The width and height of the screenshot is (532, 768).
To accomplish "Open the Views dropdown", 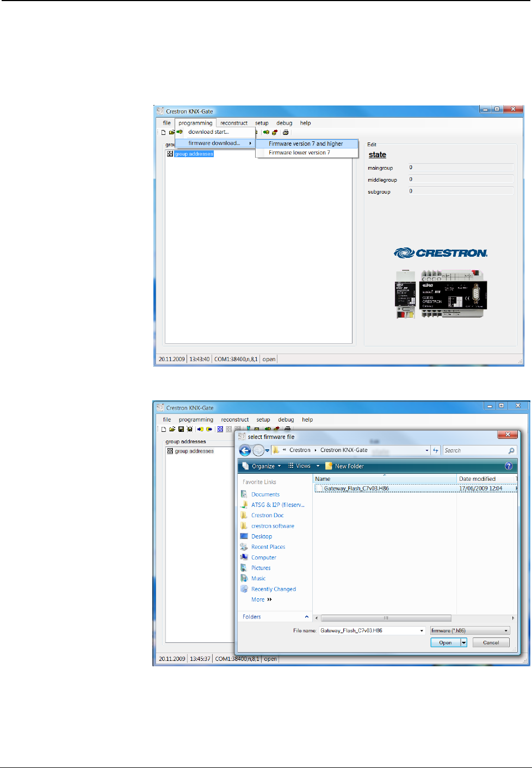I will 304,466.
